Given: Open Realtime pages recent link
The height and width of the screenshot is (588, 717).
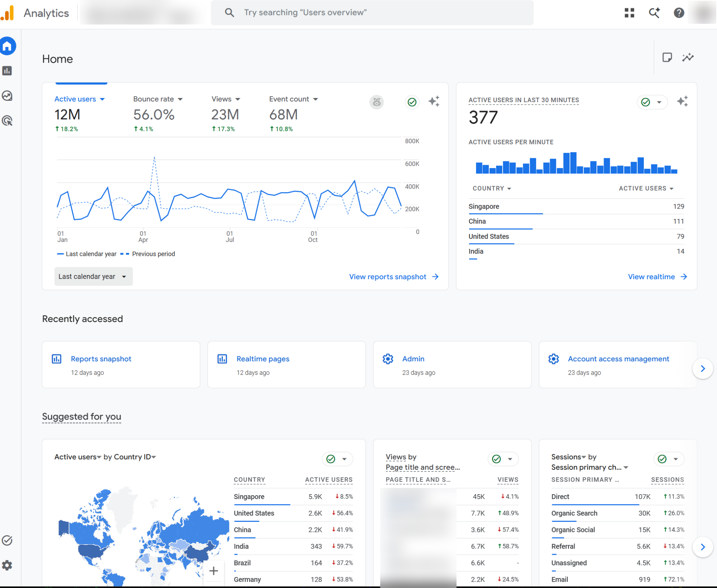Looking at the screenshot, I should click(263, 359).
